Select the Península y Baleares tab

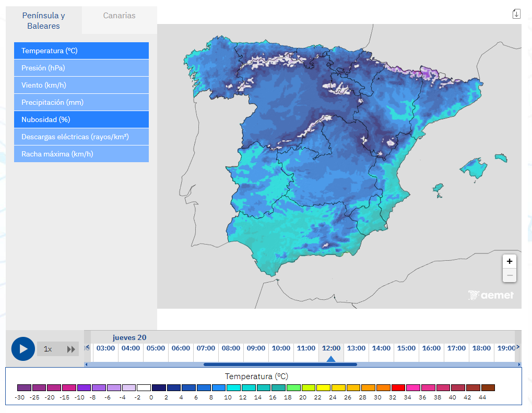[x=43, y=21]
